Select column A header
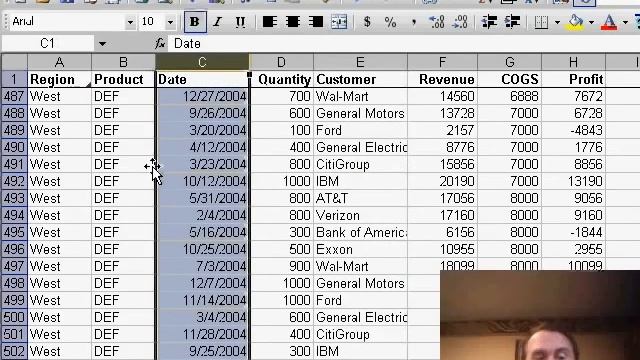 pyautogui.click(x=60, y=62)
